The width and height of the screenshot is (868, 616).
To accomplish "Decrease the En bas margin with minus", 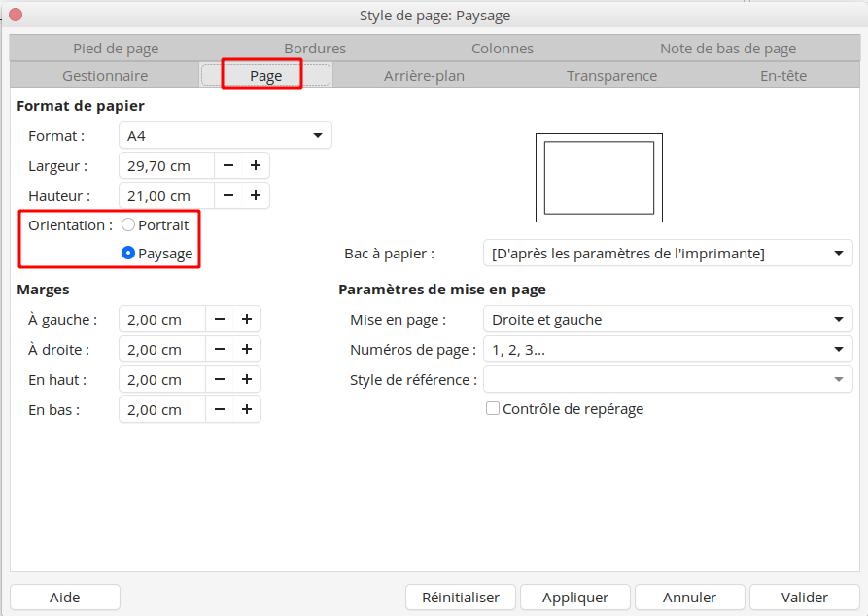I will pos(220,409).
